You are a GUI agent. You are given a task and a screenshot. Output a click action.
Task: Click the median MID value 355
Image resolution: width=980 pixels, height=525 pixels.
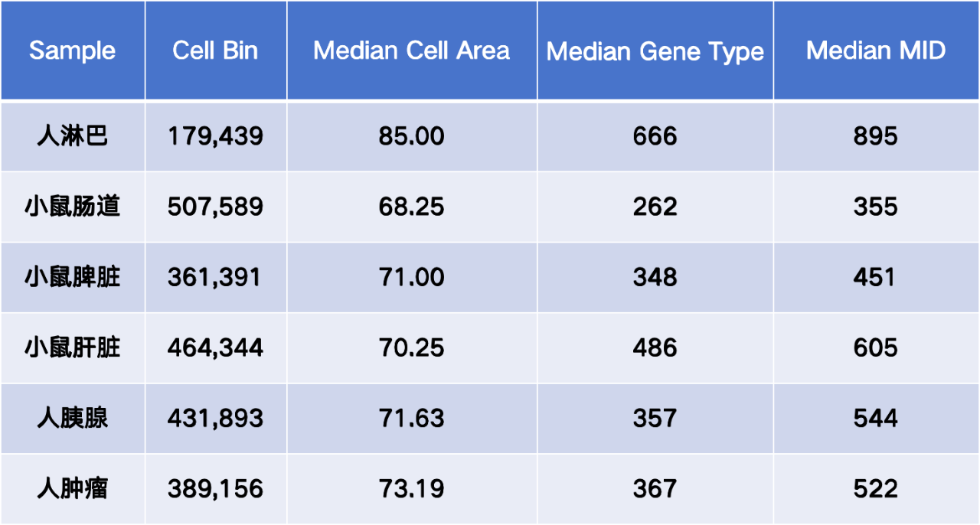click(875, 207)
